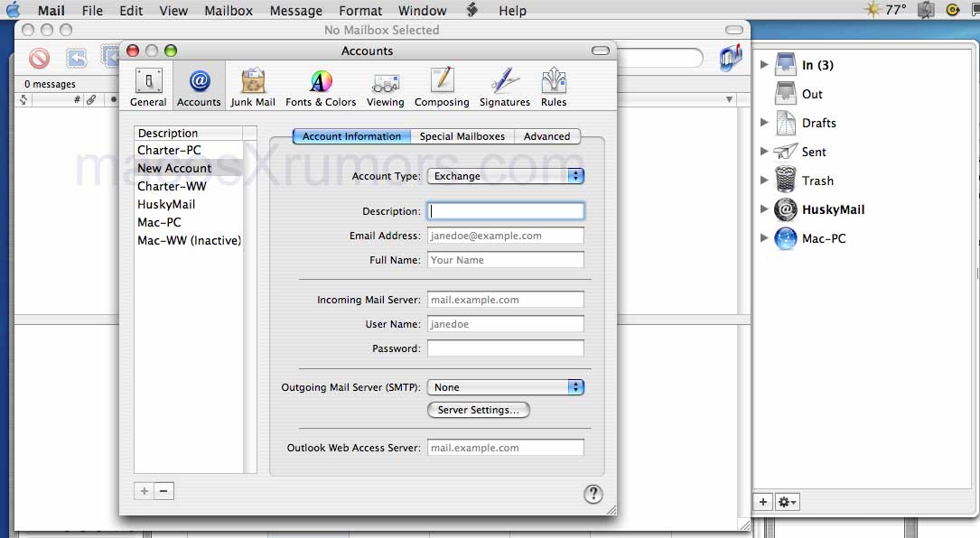
Task: Open the Format menu
Action: (x=360, y=11)
